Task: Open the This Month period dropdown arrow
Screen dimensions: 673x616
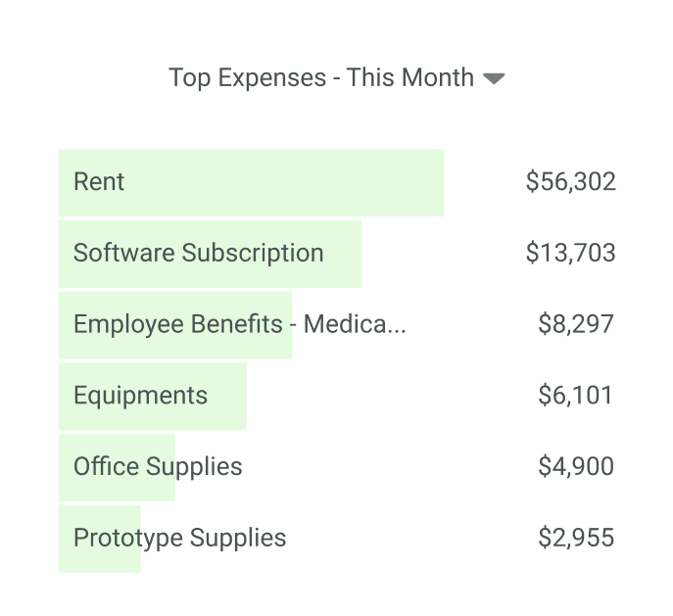Action: point(494,78)
